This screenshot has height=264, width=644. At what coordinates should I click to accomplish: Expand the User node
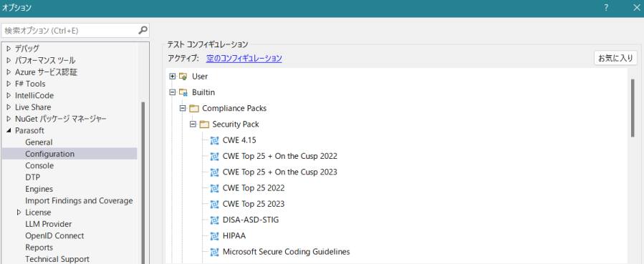click(x=173, y=77)
